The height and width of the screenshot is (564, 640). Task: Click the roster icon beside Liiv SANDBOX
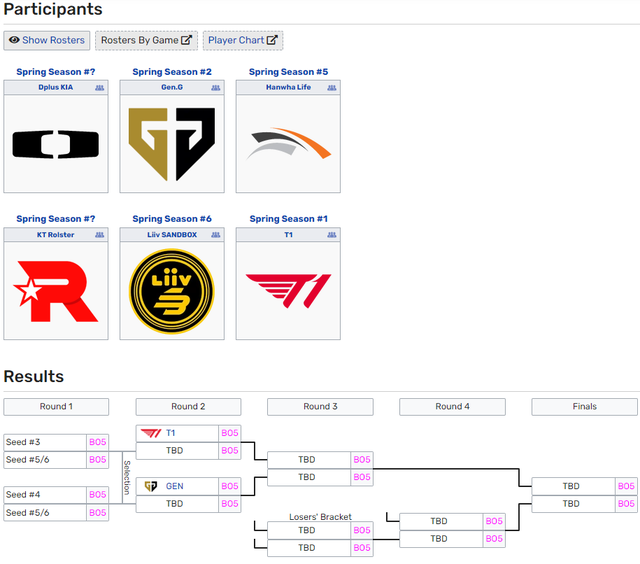pyautogui.click(x=216, y=235)
